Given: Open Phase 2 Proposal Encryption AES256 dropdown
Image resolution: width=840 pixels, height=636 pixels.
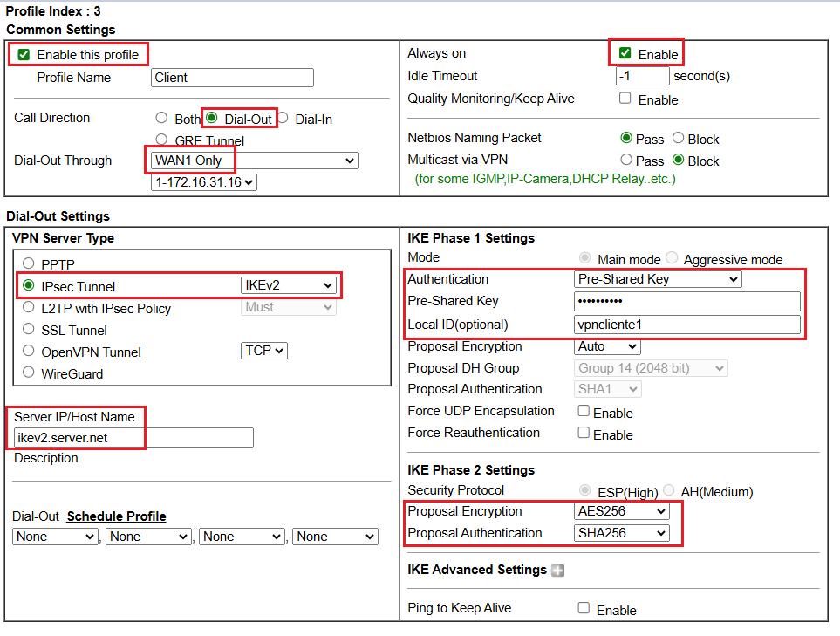Looking at the screenshot, I should 622,511.
